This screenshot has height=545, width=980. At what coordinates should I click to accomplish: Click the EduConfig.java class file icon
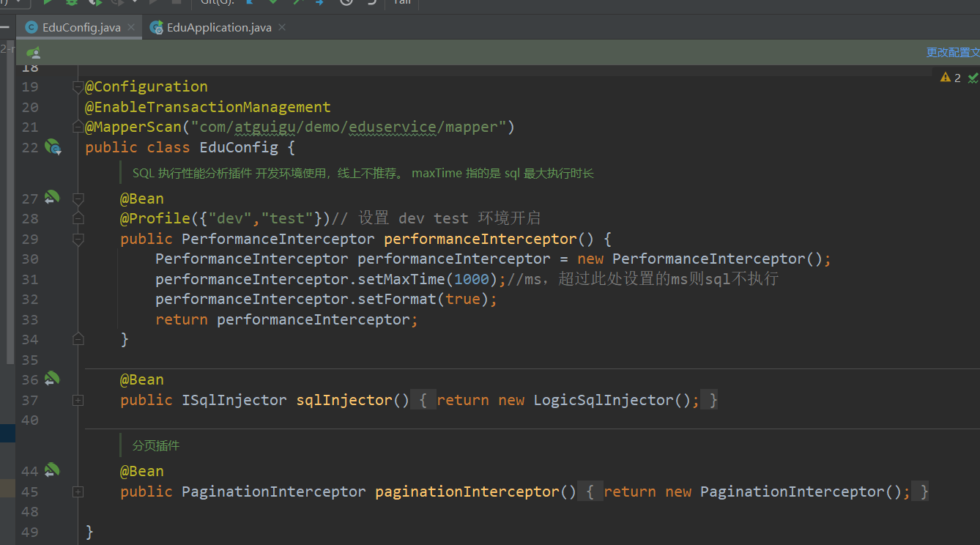[31, 27]
